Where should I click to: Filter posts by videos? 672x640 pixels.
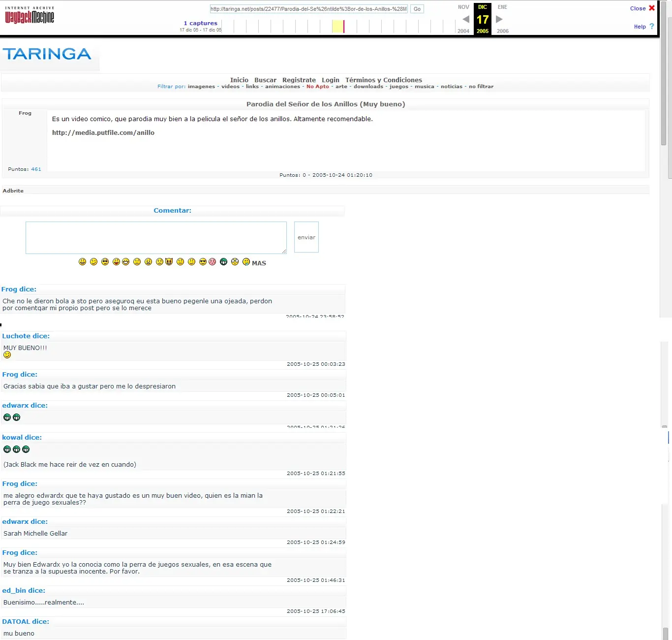230,87
